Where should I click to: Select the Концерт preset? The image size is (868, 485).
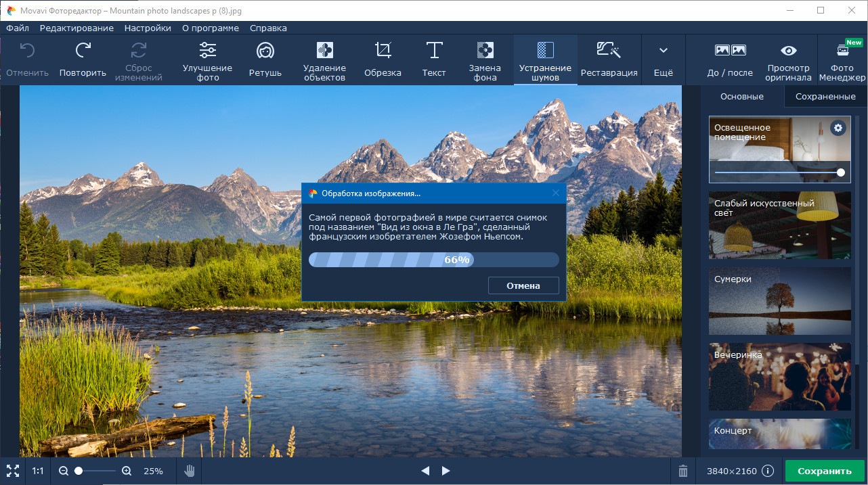click(780, 434)
